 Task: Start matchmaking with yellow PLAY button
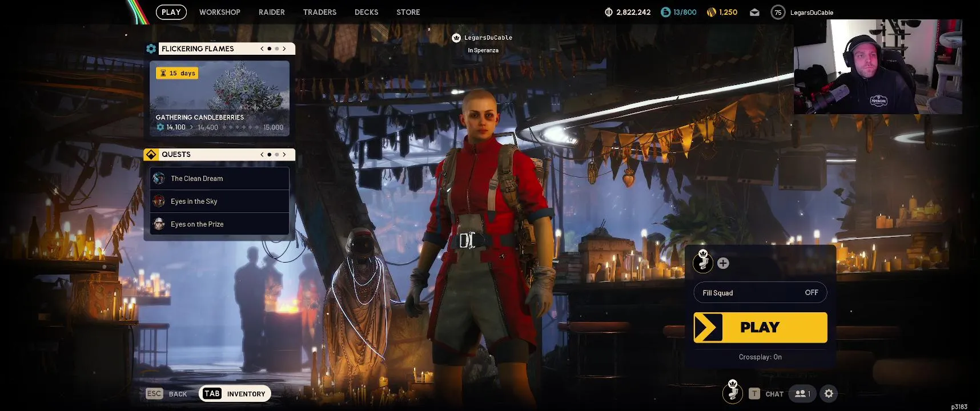(760, 327)
